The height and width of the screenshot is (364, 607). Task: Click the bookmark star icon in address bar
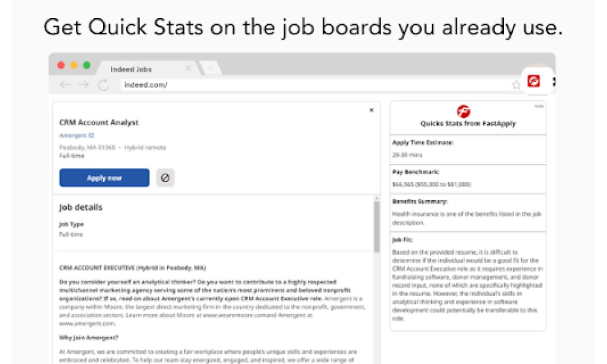(x=515, y=85)
